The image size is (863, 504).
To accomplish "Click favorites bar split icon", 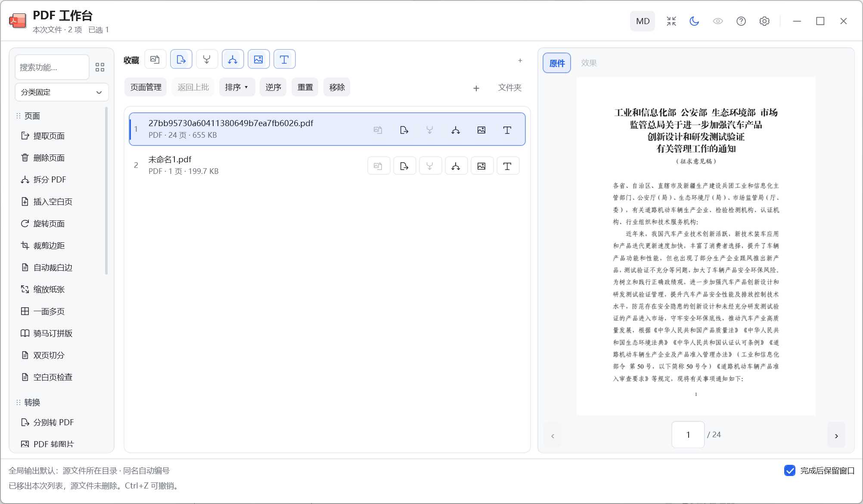I will (233, 59).
